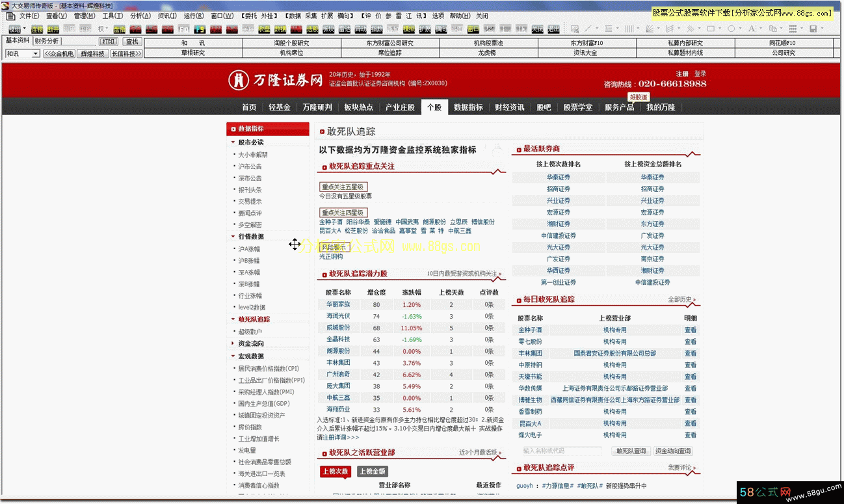The width and height of the screenshot is (844, 504).
Task: Click the 横向 toolbar icon
Action: [441, 29]
